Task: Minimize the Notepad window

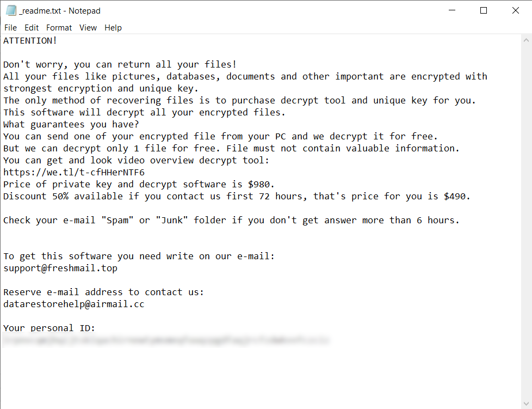Action: (x=451, y=10)
